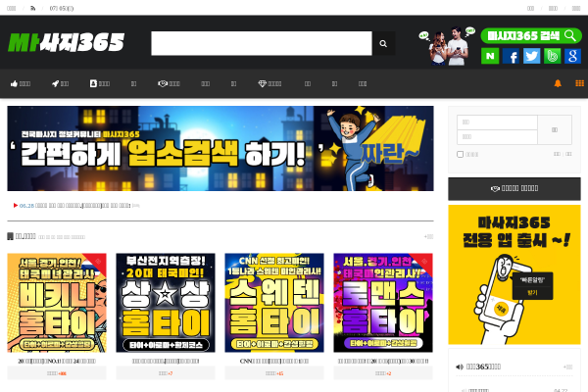This screenshot has height=392, width=588.
Task: Open the B blog icon menu item
Action: (100, 83)
